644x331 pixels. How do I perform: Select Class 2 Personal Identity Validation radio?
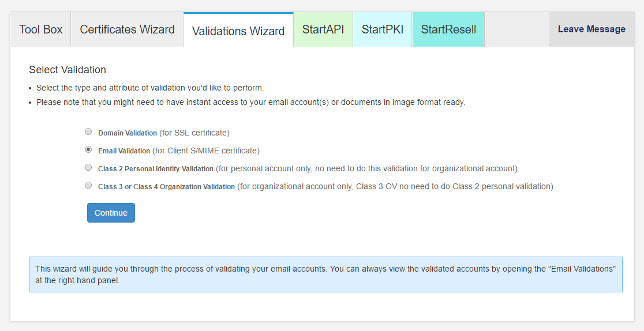point(88,168)
